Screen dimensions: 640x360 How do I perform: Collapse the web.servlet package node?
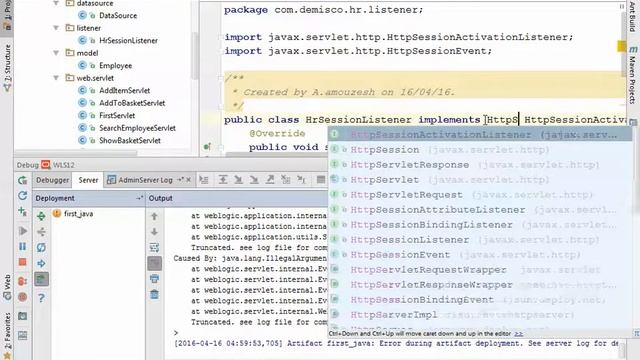click(56, 78)
